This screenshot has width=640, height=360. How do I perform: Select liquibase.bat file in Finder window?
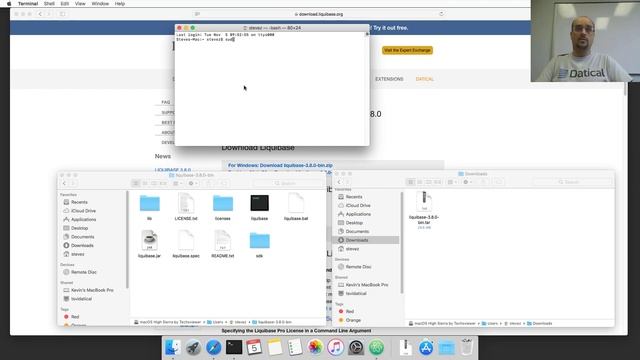pos(296,207)
